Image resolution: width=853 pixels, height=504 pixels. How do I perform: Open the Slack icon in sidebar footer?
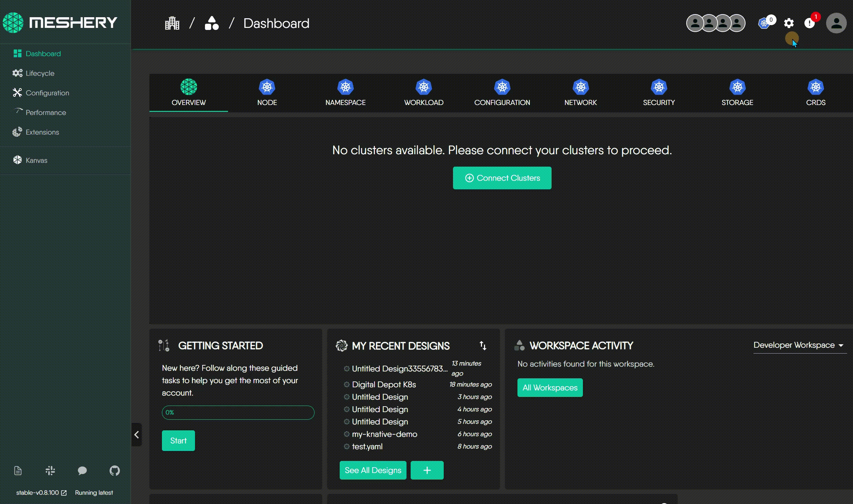tap(50, 471)
